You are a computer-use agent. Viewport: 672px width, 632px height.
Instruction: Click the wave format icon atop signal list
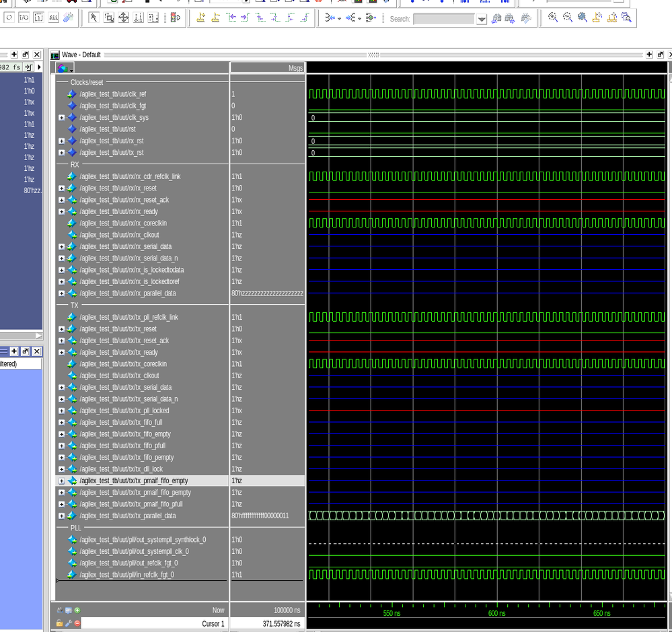(x=63, y=68)
